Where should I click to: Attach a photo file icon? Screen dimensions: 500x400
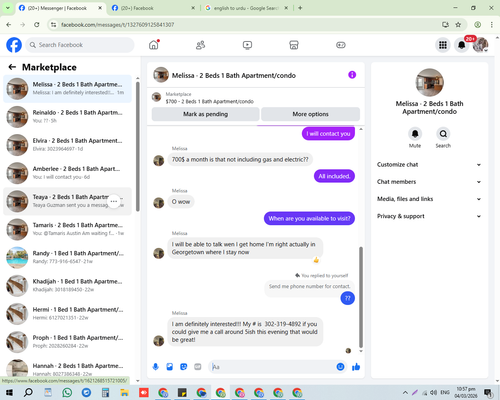point(170,367)
